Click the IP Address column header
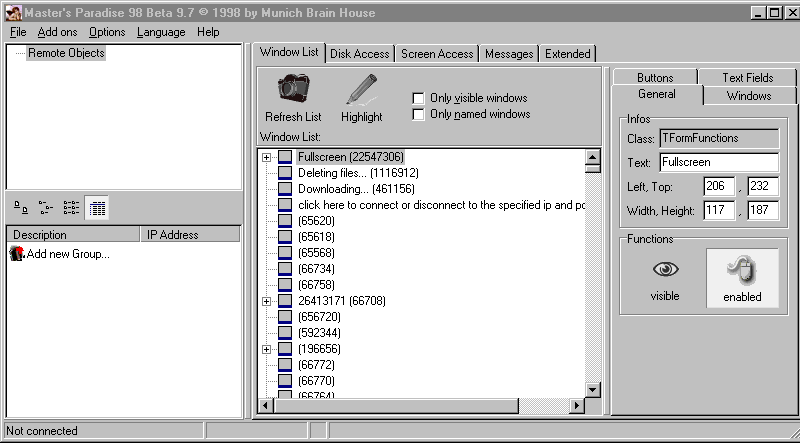The image size is (800, 443). coord(190,235)
